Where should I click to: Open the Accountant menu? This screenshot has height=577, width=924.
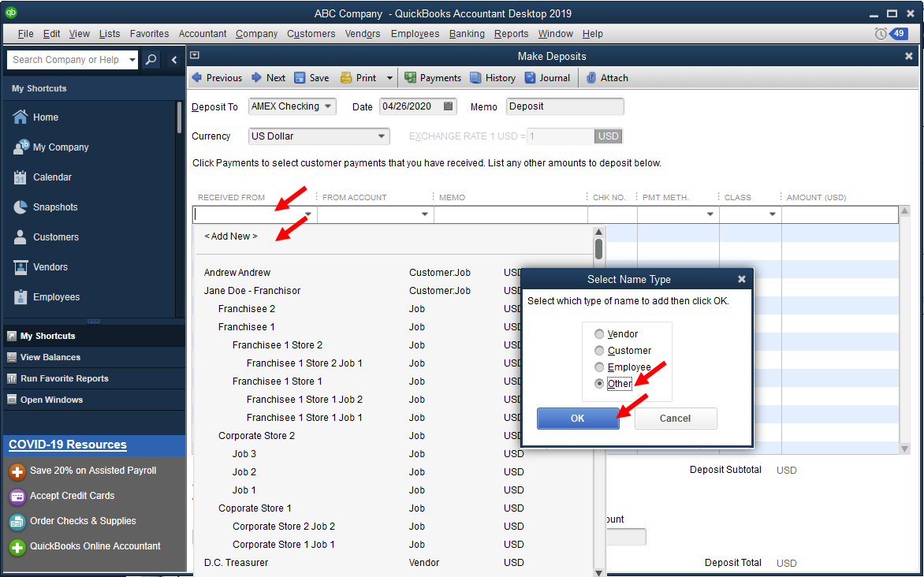(x=203, y=34)
